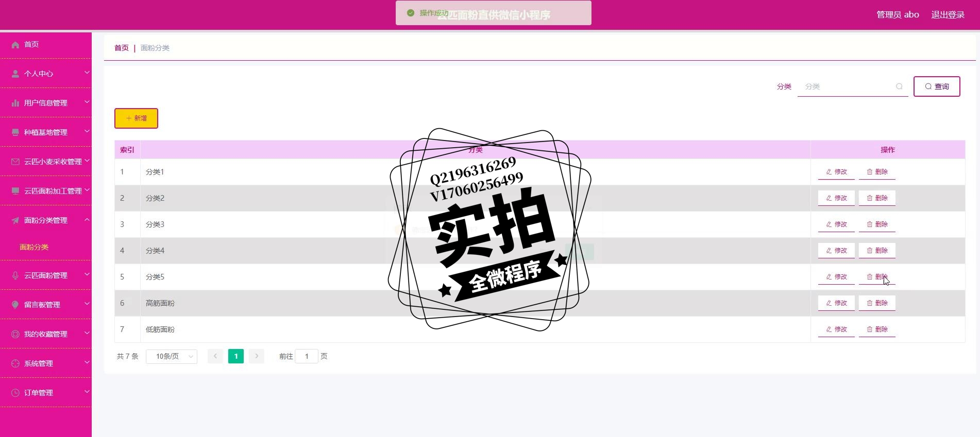Screen dimensions: 980x437
Task: Click 修改 for row 高筋面粉
Action: pyautogui.click(x=836, y=303)
